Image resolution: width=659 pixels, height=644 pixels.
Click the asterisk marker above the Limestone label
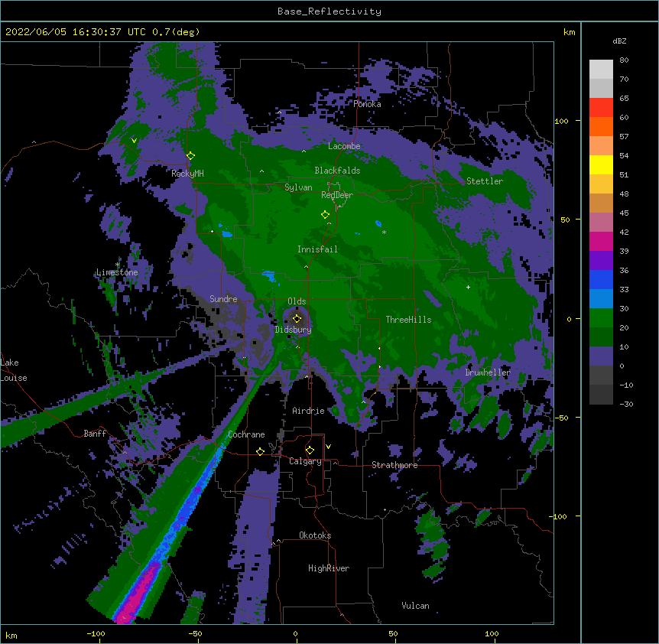click(118, 265)
